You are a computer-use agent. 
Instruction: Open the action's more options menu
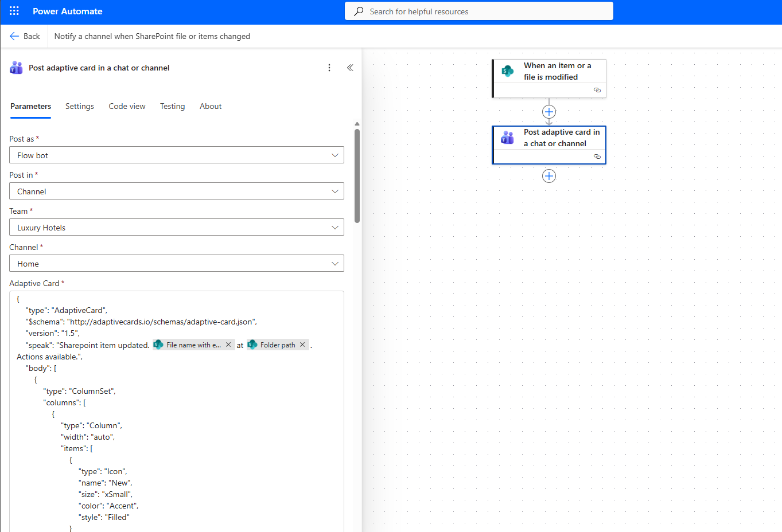click(329, 68)
